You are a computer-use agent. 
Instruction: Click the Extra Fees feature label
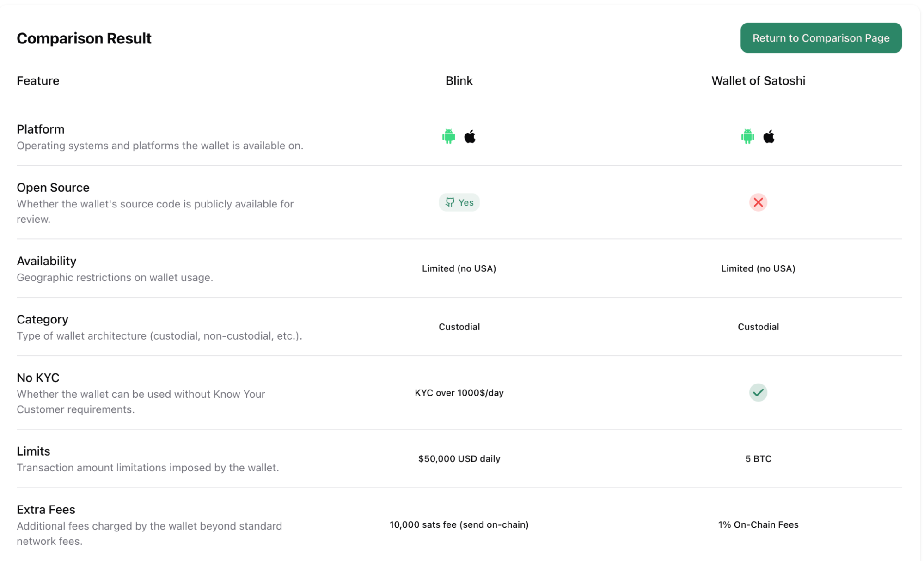(46, 510)
